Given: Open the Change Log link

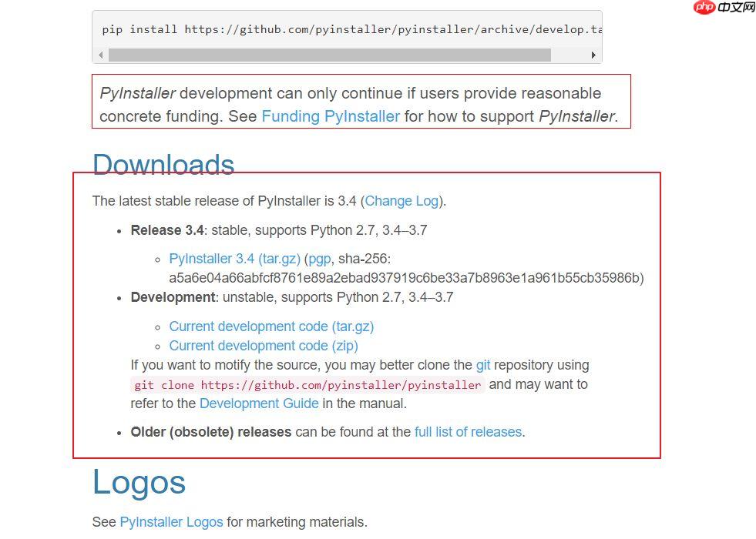Looking at the screenshot, I should tap(402, 201).
